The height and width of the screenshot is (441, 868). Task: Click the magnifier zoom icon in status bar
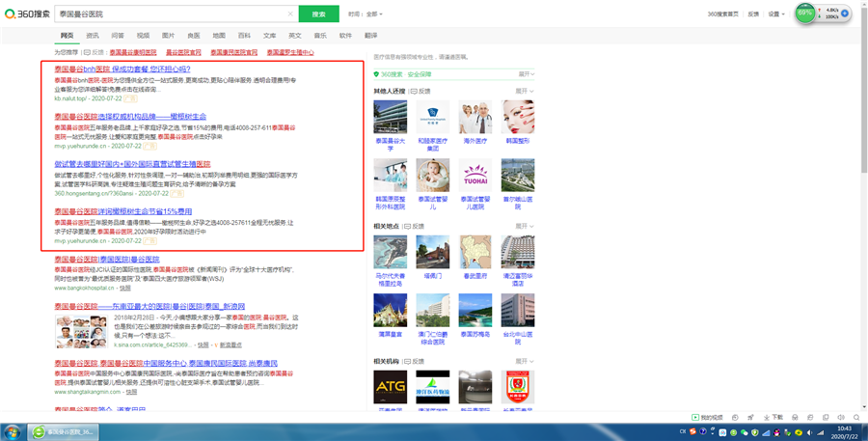856,417
